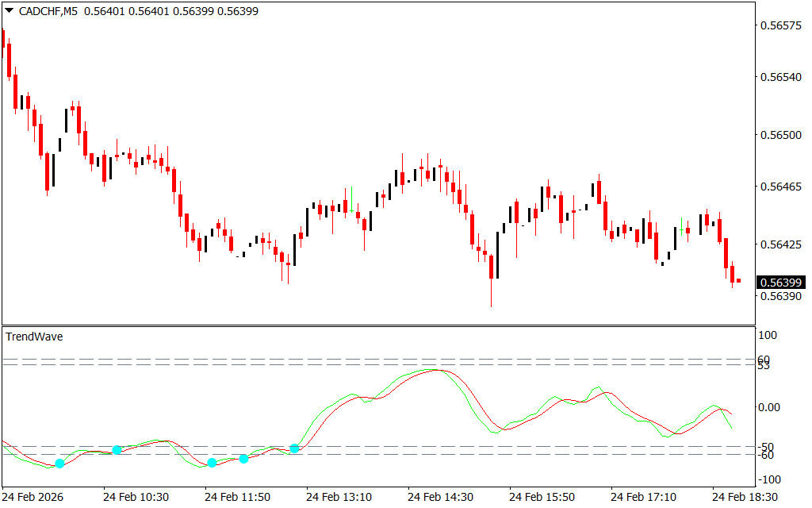Click the 0.56575 price axis label
Viewport: 812px width, 508px height.
tap(780, 26)
